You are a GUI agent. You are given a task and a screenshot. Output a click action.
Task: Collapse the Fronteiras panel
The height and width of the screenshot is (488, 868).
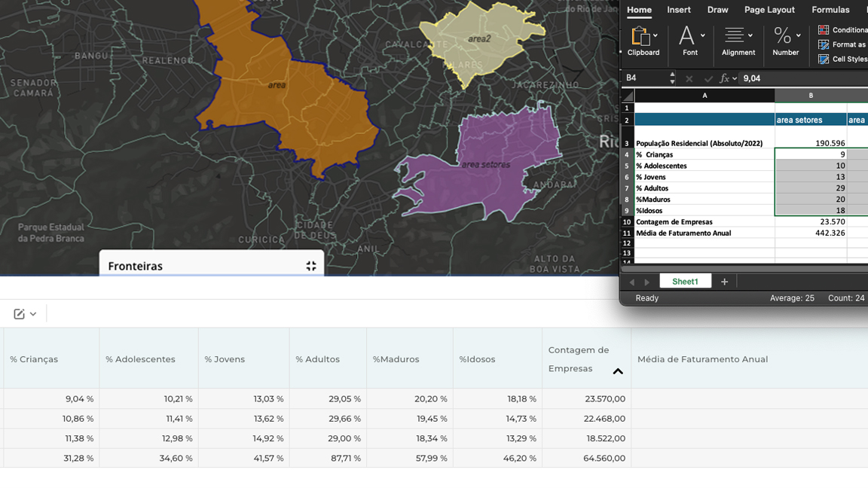click(x=311, y=266)
